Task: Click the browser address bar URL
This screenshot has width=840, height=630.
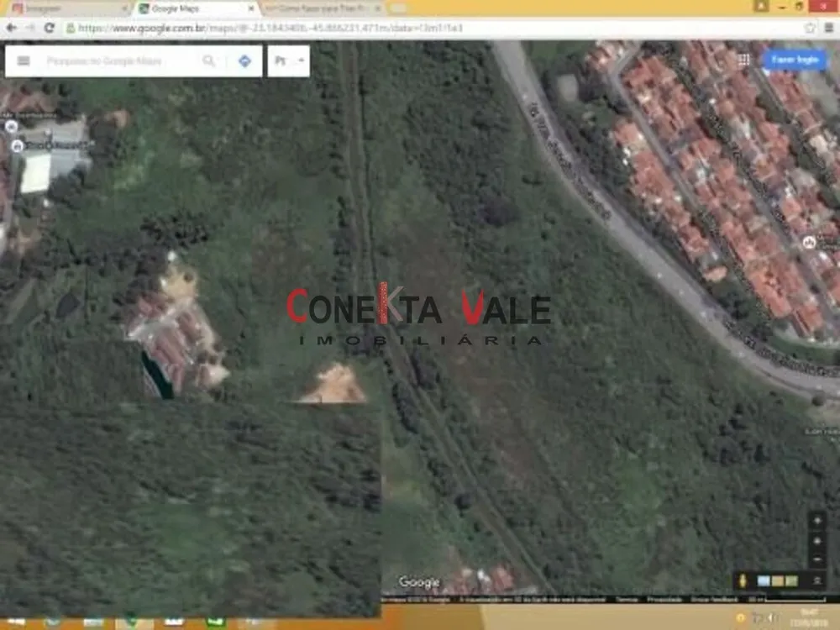Action: pos(270,28)
